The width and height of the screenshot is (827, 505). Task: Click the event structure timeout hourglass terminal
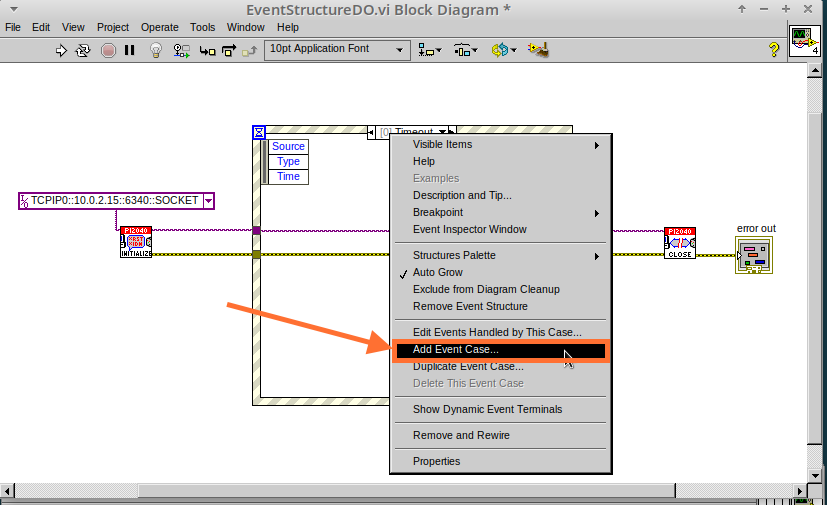tap(258, 132)
